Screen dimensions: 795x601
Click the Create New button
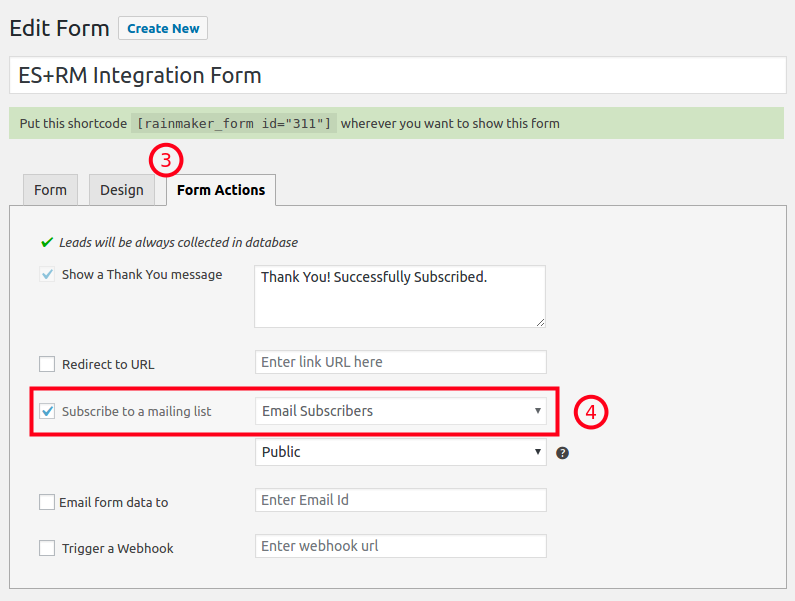163,28
